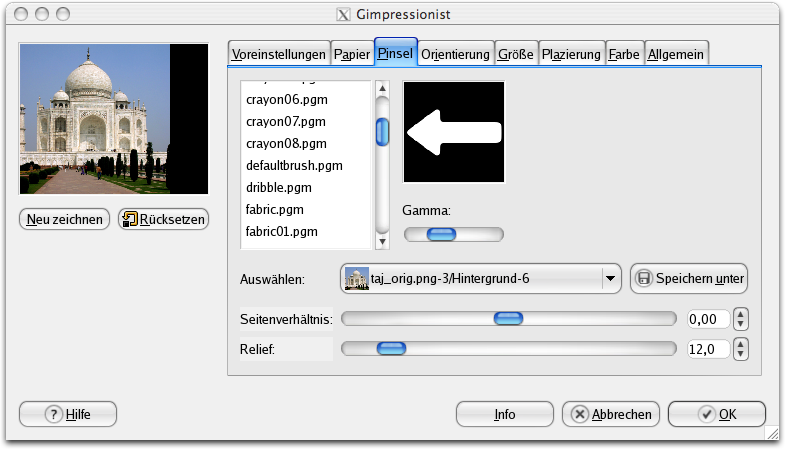Switch to the Voreinstellungen tab
The image size is (785, 449).
pyautogui.click(x=278, y=54)
